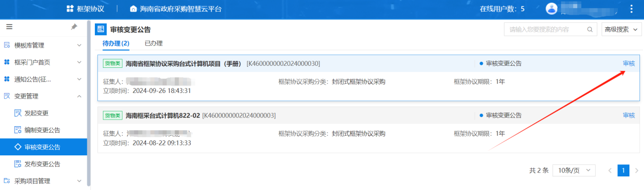Click project code [K4600000002024000003]
Image resolution: width=644 pixels, height=190 pixels.
click(239, 115)
